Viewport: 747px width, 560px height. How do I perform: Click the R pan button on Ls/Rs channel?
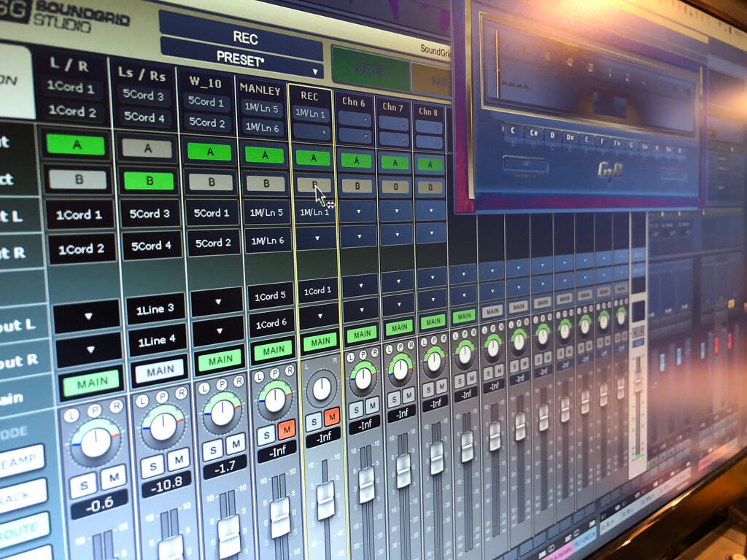(181, 393)
